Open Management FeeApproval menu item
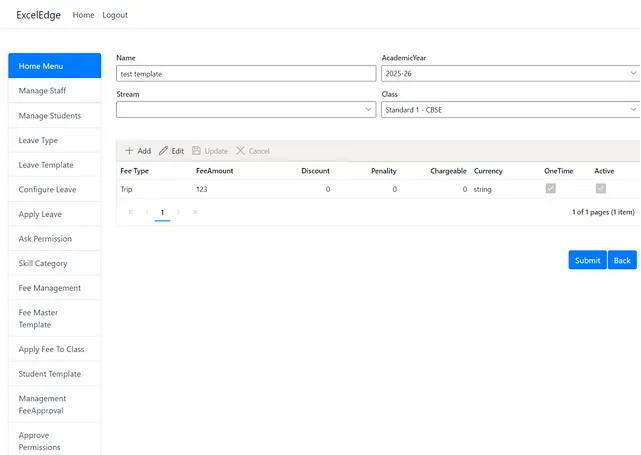Screen dimensions: 641x455 point(55,404)
